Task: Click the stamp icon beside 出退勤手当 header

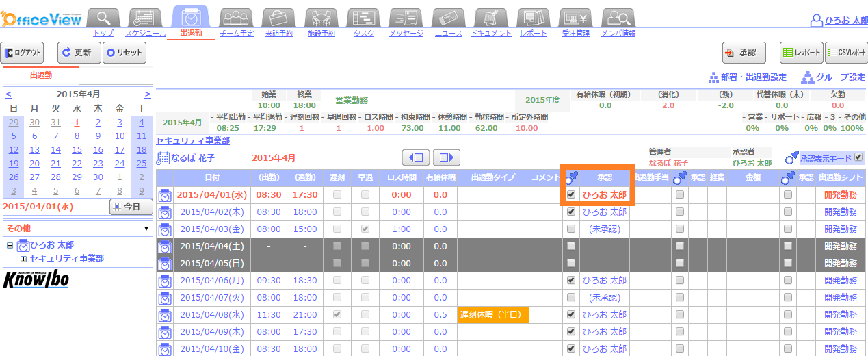Action: pos(679,178)
